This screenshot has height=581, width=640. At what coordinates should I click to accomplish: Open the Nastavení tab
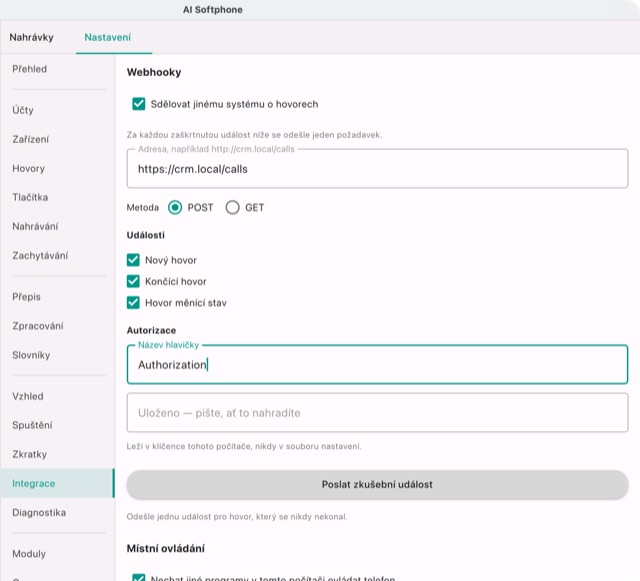pos(108,38)
